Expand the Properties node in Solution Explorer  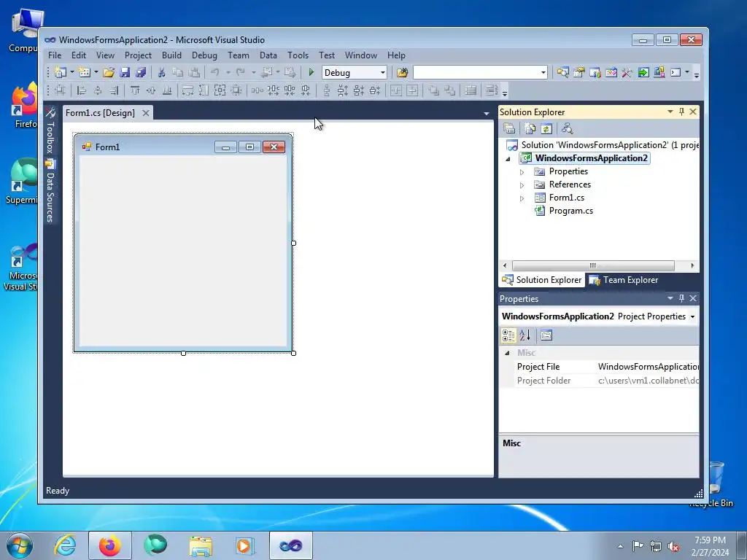coord(522,172)
